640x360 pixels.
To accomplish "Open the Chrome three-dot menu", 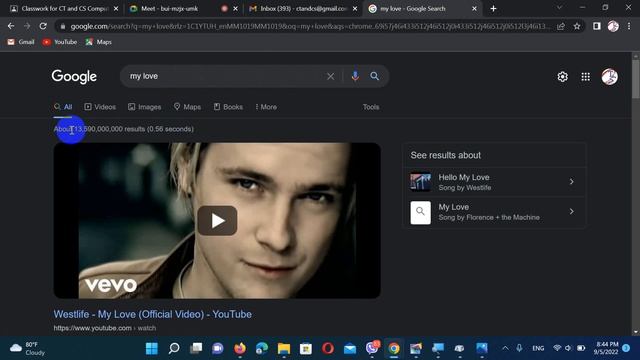I will click(x=629, y=26).
